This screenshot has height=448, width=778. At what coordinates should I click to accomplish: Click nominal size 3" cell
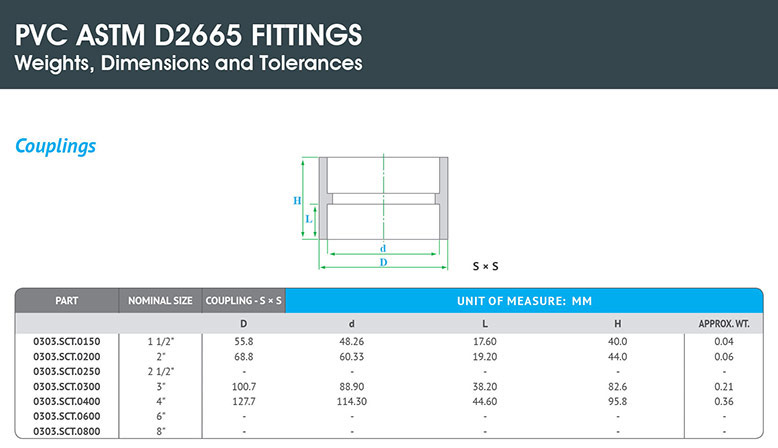coord(161,386)
